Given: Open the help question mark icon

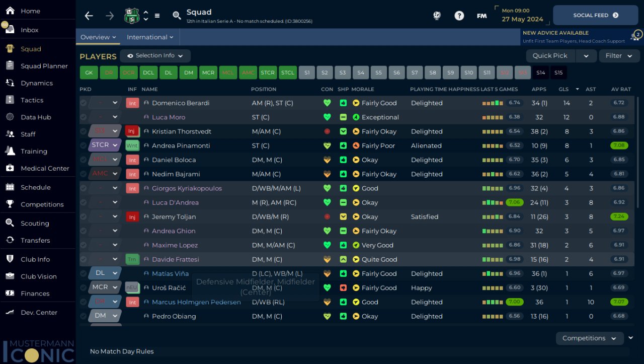Looking at the screenshot, I should point(459,16).
